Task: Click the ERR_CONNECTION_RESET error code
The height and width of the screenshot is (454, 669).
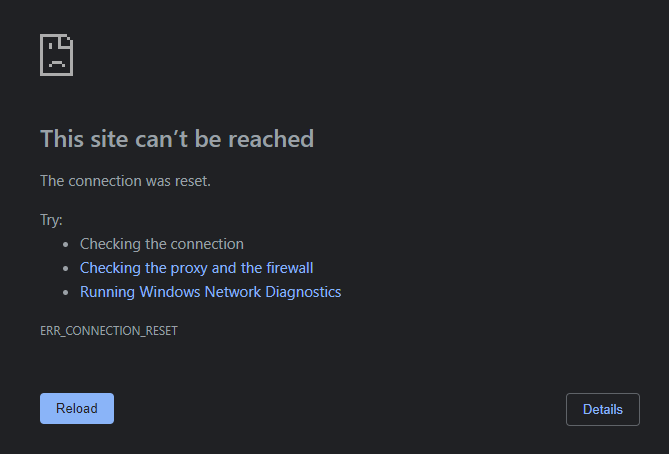Action: (109, 331)
